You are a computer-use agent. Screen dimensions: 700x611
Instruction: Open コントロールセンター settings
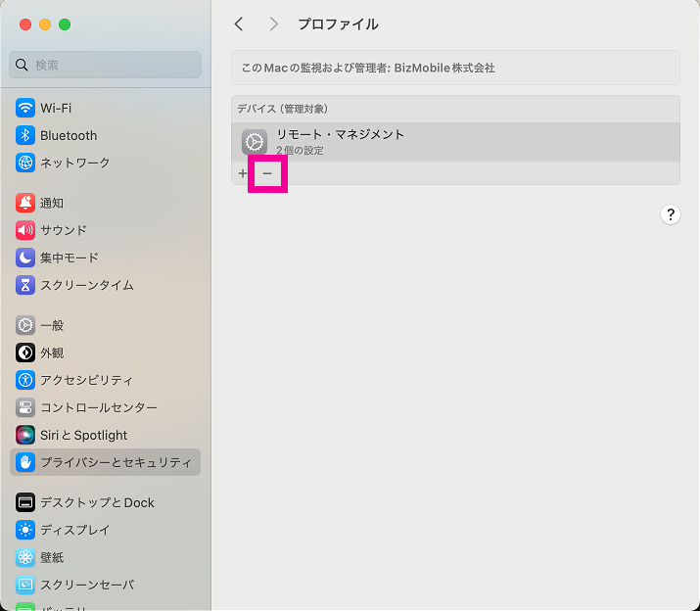[x=98, y=407]
